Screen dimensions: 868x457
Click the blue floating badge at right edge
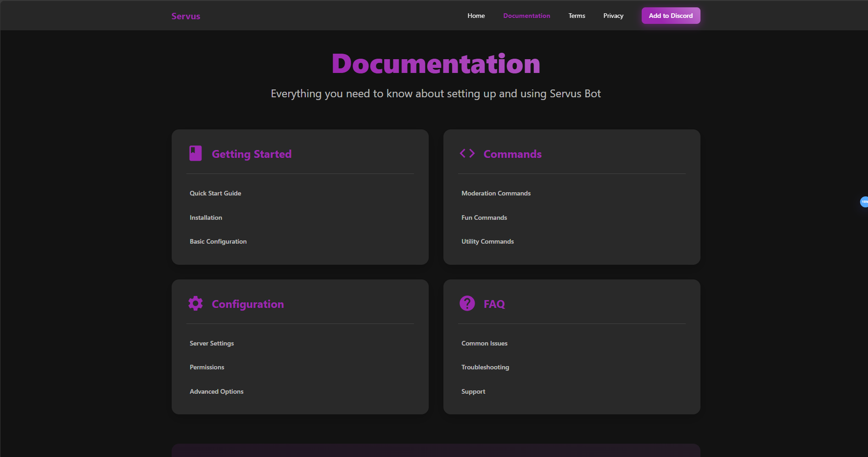(864, 202)
